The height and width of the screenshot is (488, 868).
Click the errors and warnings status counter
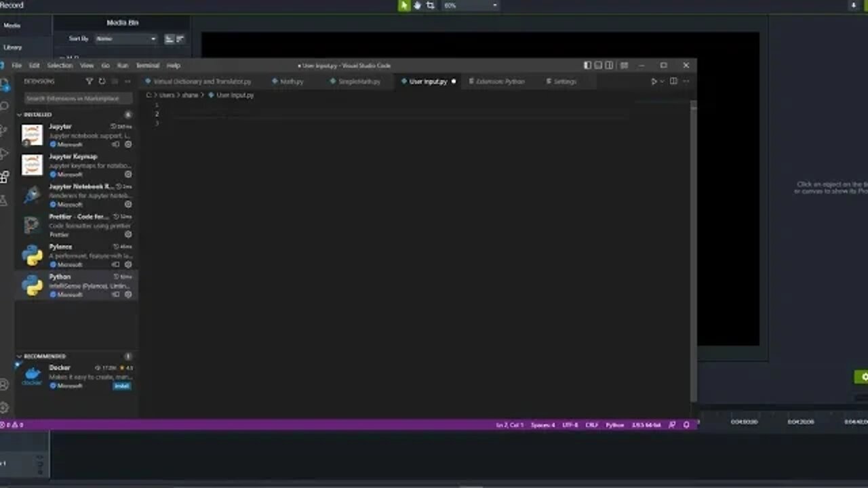click(12, 425)
